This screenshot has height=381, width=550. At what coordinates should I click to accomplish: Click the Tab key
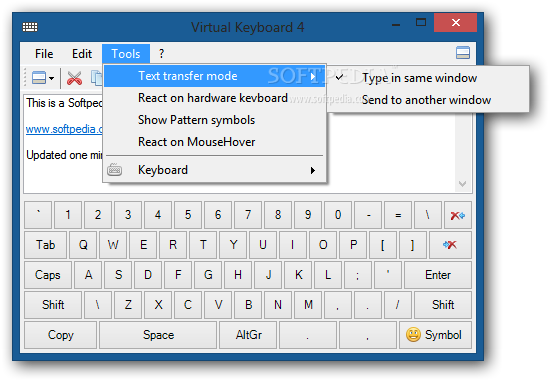click(45, 245)
